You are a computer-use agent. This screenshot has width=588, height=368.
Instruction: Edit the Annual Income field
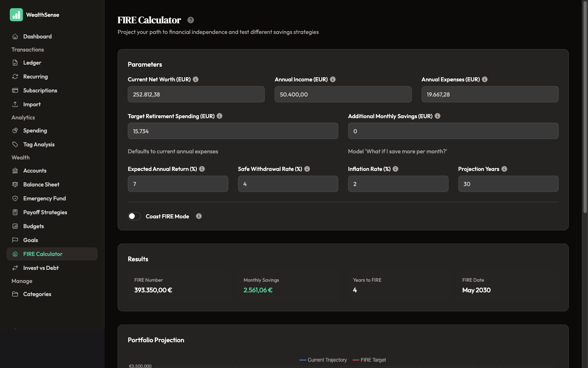pos(343,94)
